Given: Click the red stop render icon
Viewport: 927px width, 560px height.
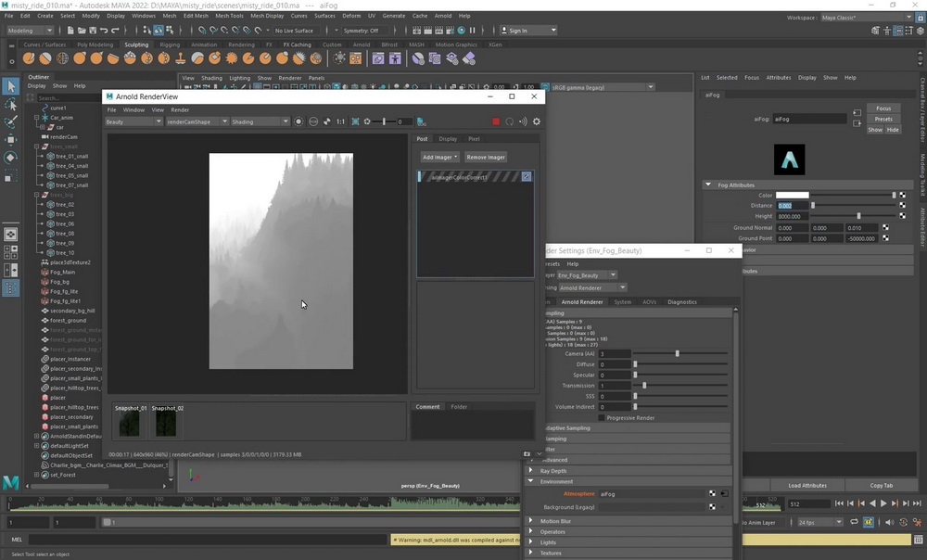Looking at the screenshot, I should tap(495, 121).
